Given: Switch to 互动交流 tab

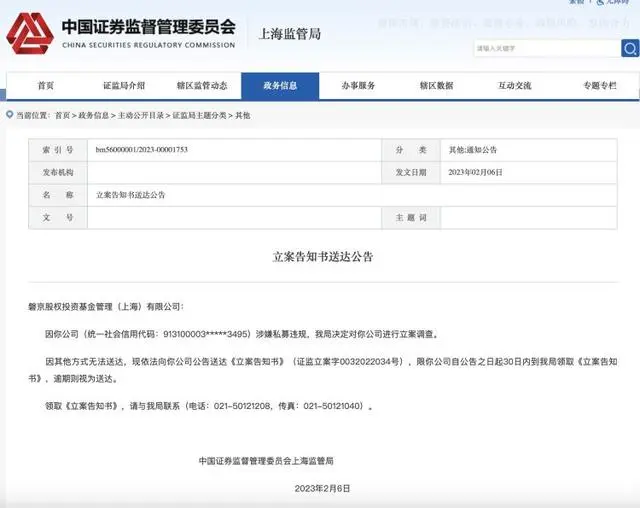Looking at the screenshot, I should (515, 86).
